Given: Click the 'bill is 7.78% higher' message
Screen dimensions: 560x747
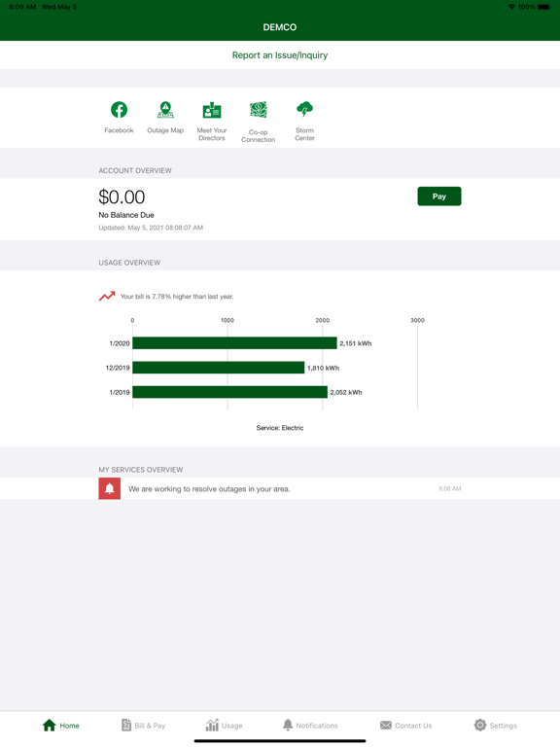Looking at the screenshot, I should coord(177,297).
